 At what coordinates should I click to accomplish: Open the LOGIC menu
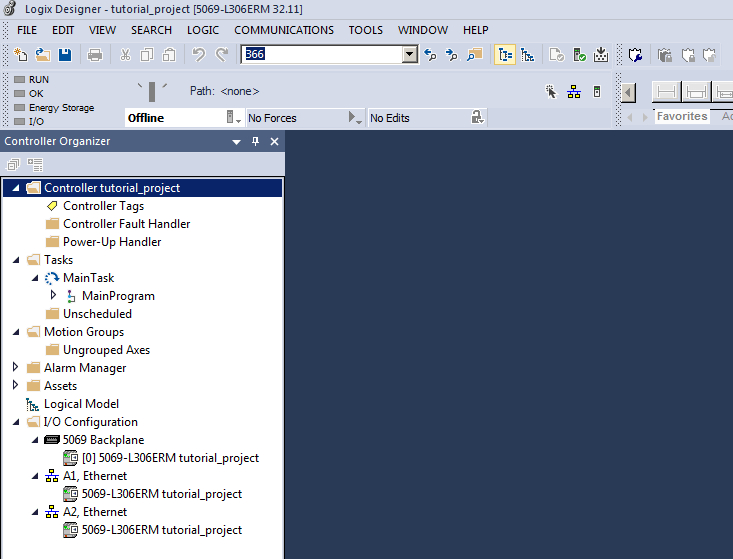tap(203, 30)
